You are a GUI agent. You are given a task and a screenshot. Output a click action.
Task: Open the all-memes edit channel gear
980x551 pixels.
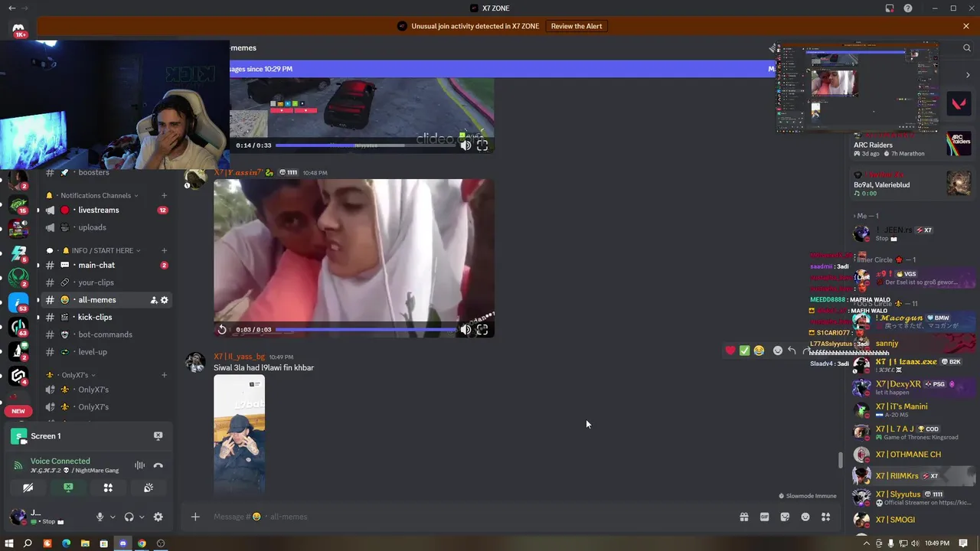164,300
